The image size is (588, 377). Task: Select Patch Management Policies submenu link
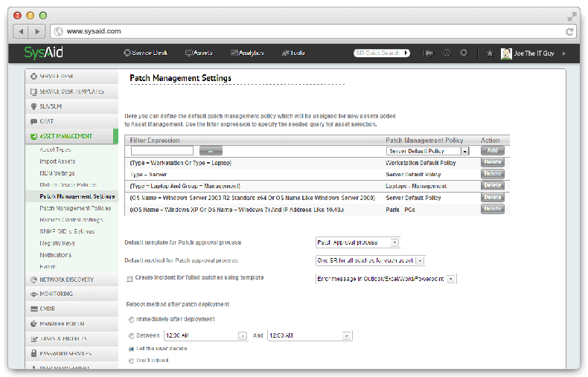point(75,208)
